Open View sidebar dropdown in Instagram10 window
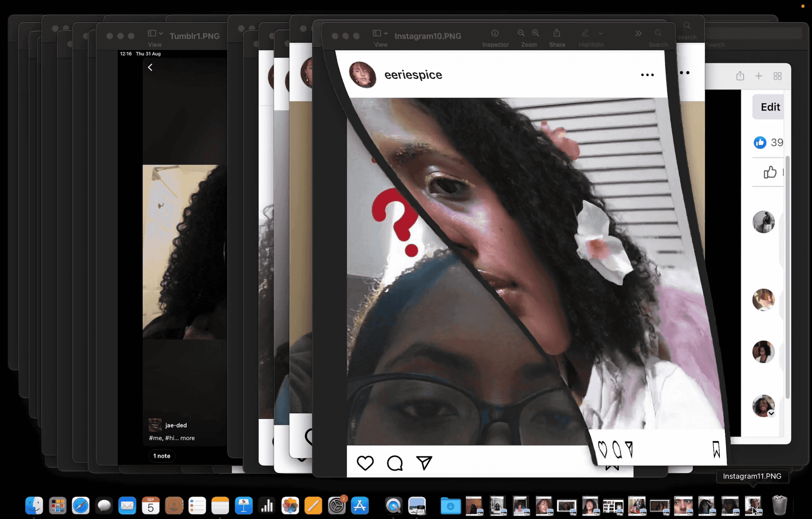812x519 pixels. [380, 33]
